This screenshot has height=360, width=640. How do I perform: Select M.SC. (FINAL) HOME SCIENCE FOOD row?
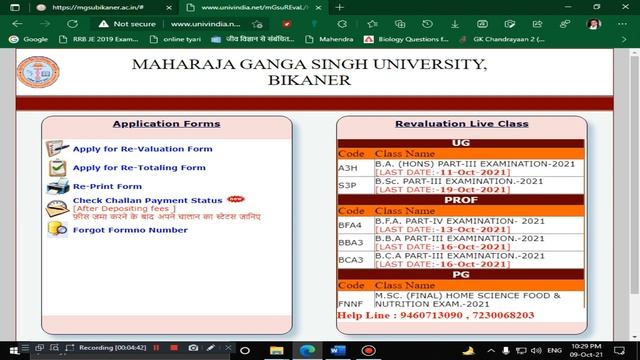pos(461,300)
